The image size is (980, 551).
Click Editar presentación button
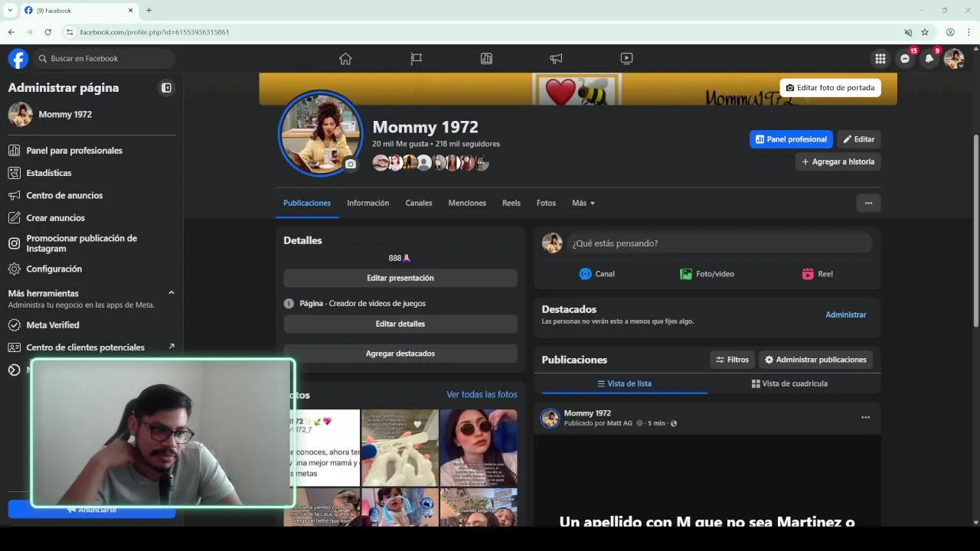[400, 278]
